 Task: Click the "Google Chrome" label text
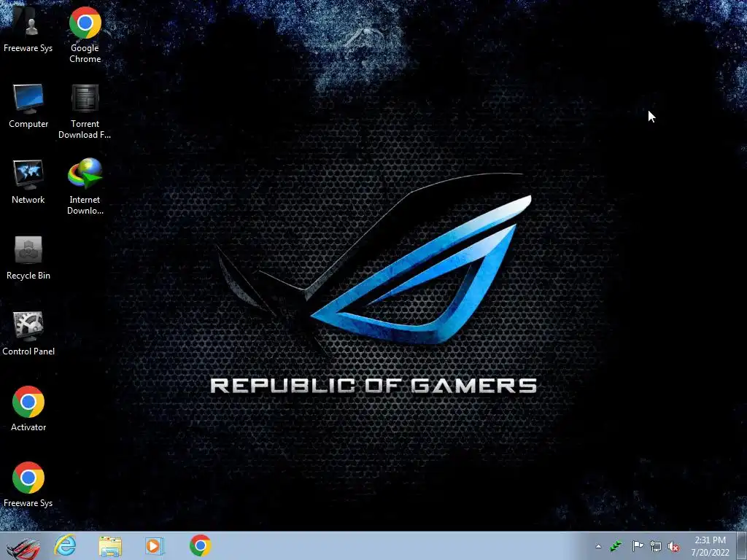point(85,53)
